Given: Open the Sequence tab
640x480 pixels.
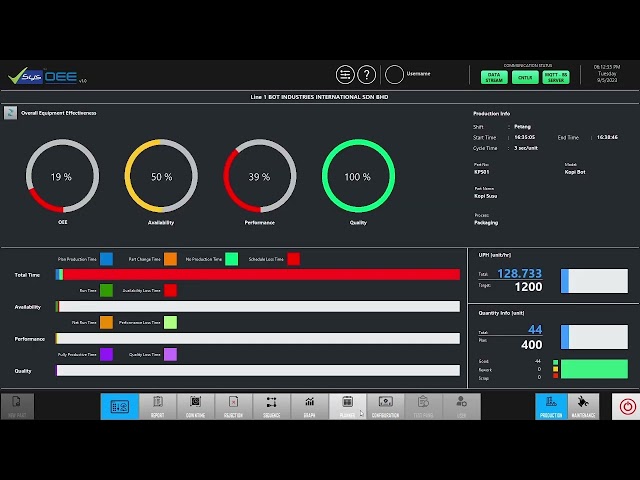Looking at the screenshot, I should [271, 407].
